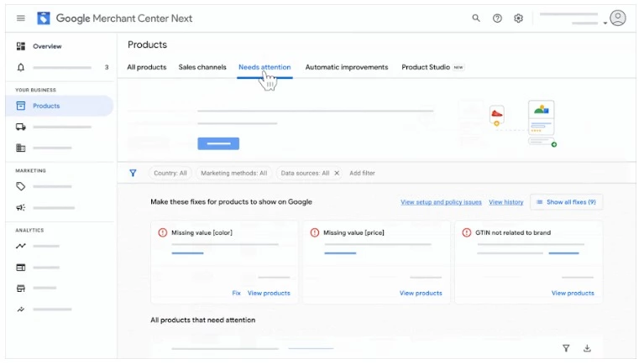The height and width of the screenshot is (364, 644).
Task: Open Marketing methods: All filter chip
Action: (x=233, y=173)
